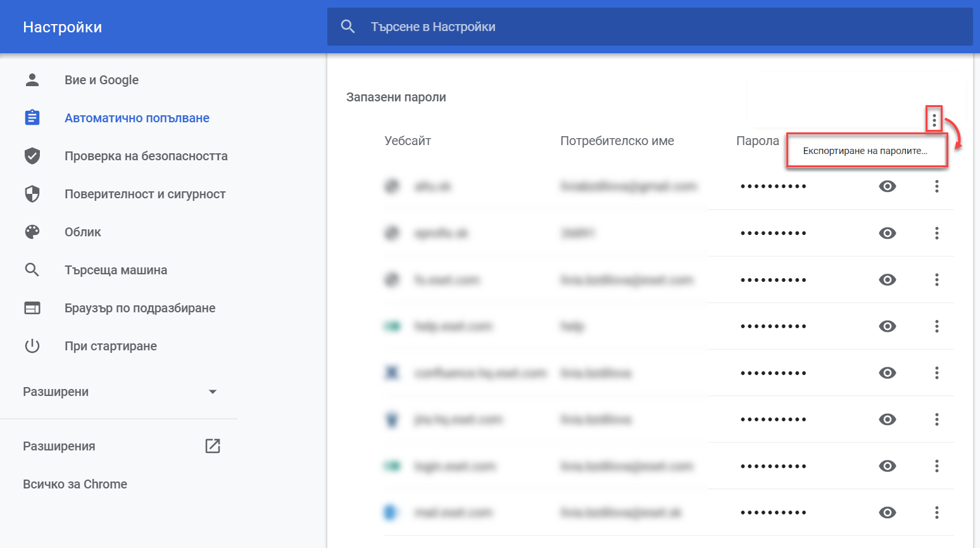Choose Експортиране на паролите from the menu
The height and width of the screenshot is (548, 980).
(x=867, y=151)
